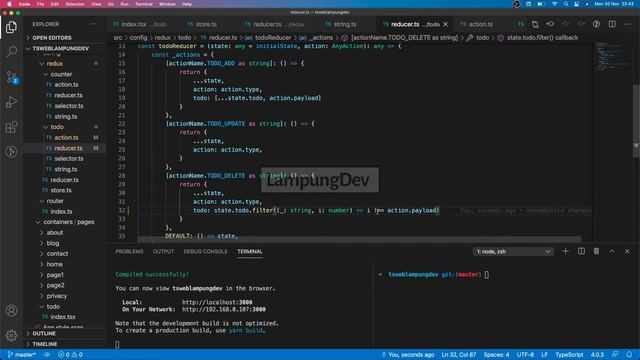Open the Search view in activity bar
The height and width of the screenshot is (360, 640).
click(x=11, y=51)
